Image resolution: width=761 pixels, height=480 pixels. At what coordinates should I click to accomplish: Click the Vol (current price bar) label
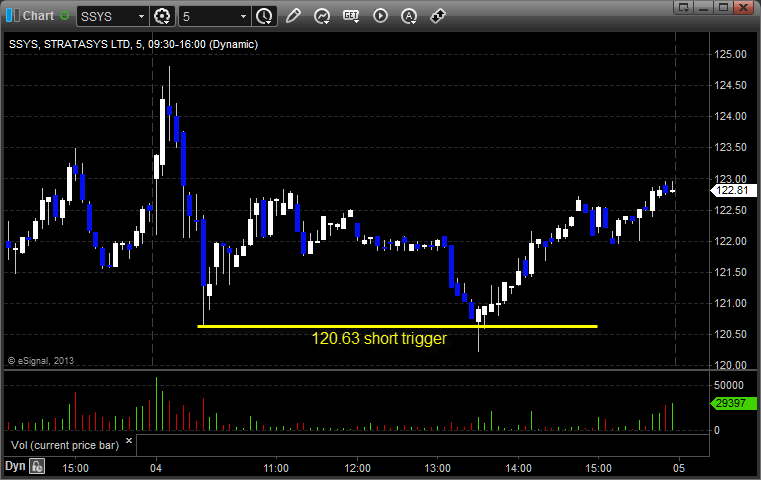65,445
